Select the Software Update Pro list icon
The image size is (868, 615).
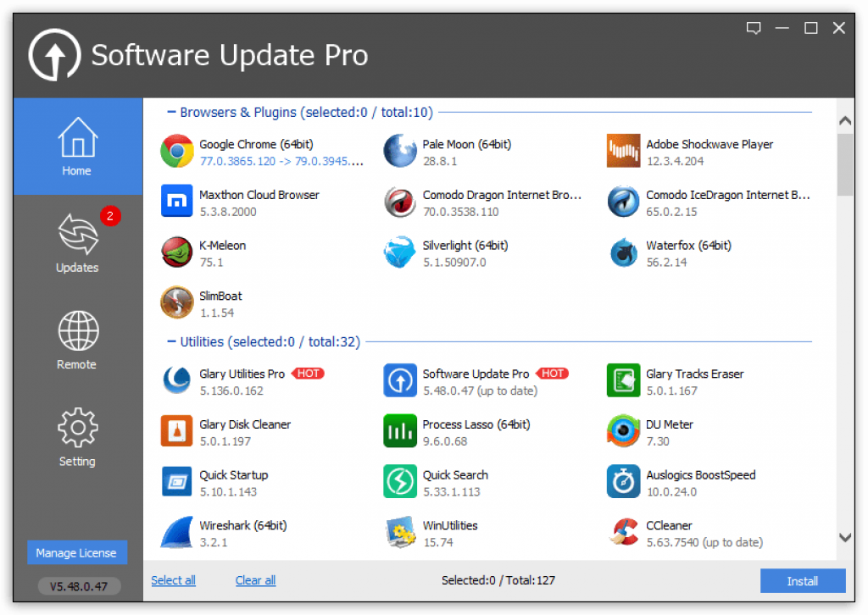400,380
